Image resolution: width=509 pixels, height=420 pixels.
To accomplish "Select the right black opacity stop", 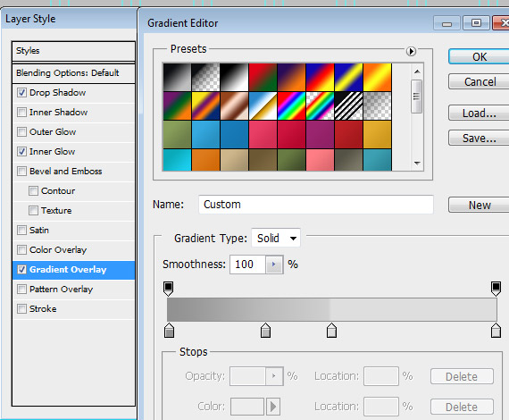I will tap(496, 289).
